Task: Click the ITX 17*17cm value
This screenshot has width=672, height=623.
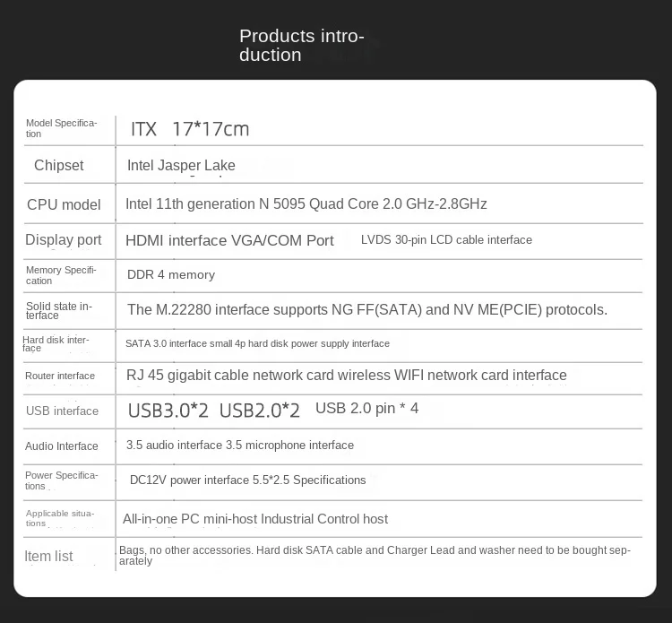Action: 190,129
